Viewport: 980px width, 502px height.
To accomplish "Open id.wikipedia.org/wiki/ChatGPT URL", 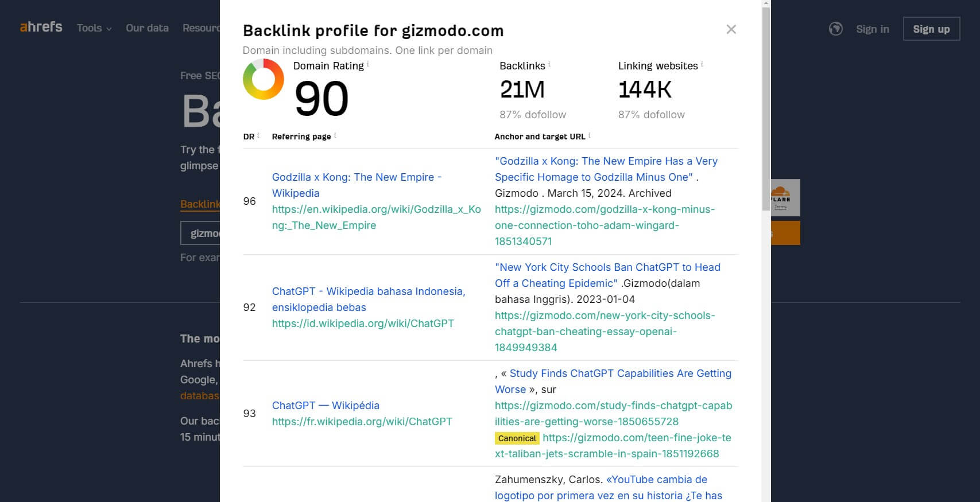I will click(363, 324).
